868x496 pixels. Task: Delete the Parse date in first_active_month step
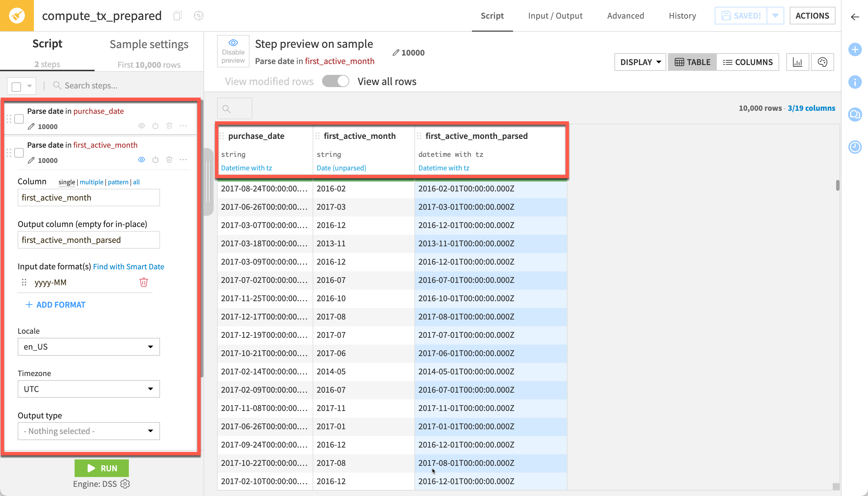click(x=170, y=160)
